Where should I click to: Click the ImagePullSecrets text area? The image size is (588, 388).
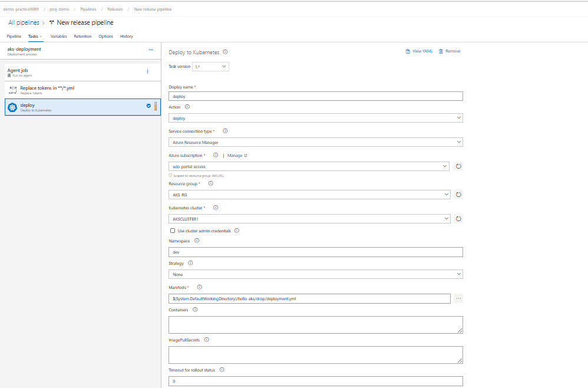pyautogui.click(x=316, y=355)
